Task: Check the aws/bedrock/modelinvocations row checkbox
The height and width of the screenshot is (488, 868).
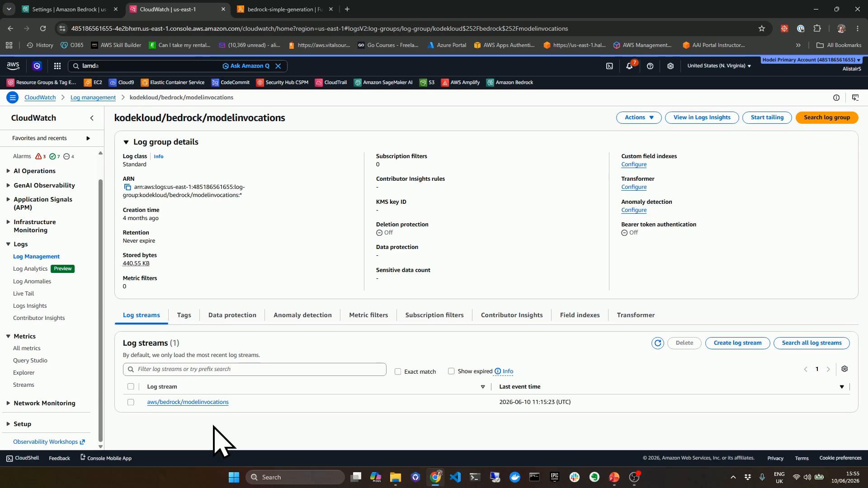Action: tap(131, 402)
